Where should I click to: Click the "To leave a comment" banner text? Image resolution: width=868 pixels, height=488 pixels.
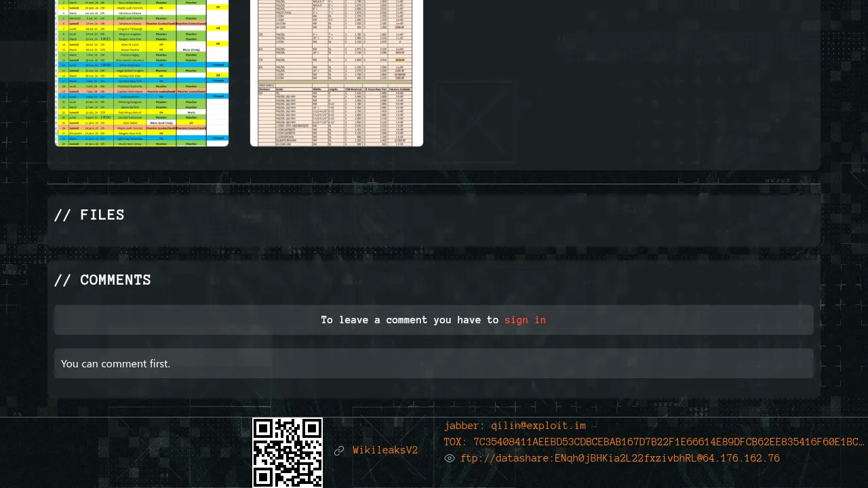(410, 320)
